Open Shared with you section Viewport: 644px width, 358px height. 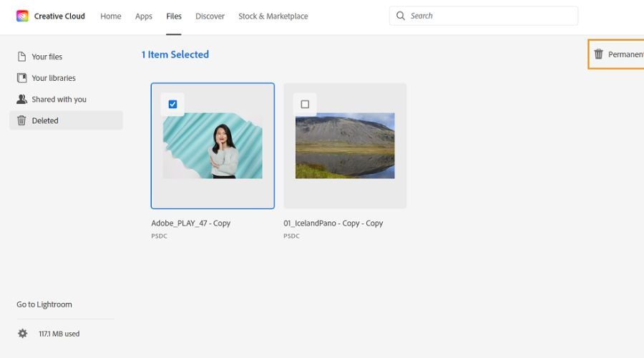click(x=66, y=100)
